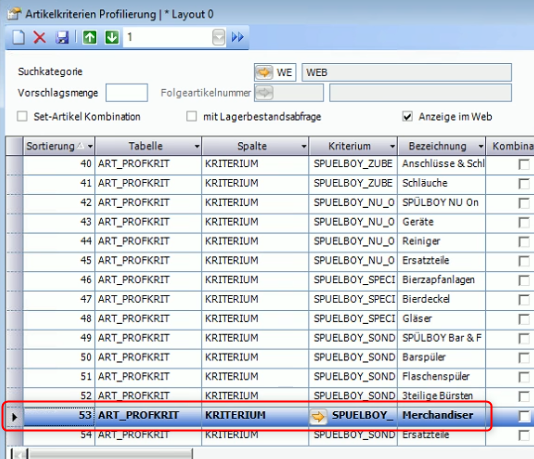Click the blue fast-forward arrows icon
Viewport: 534px width, 459px height.
(237, 37)
